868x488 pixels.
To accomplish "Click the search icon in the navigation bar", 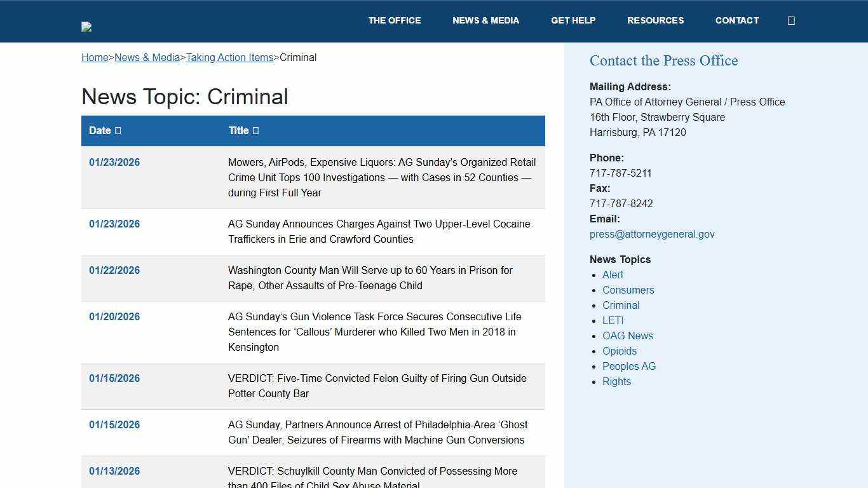I will (791, 20).
